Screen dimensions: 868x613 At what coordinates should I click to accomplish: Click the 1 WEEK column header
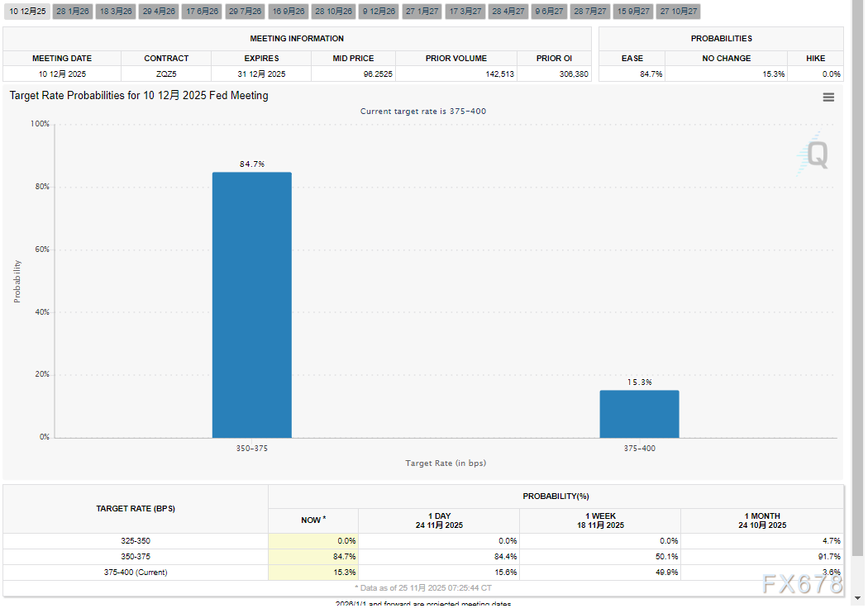[x=599, y=520]
